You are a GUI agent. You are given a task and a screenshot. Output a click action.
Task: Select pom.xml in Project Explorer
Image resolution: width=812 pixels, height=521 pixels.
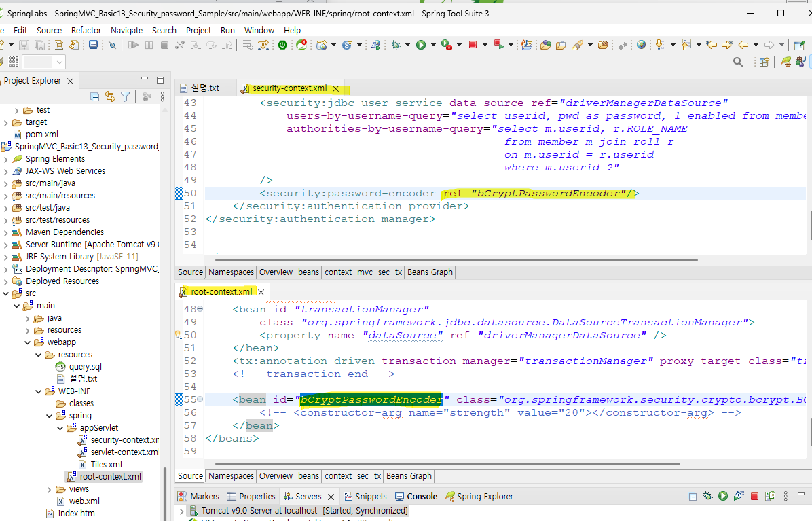35,134
